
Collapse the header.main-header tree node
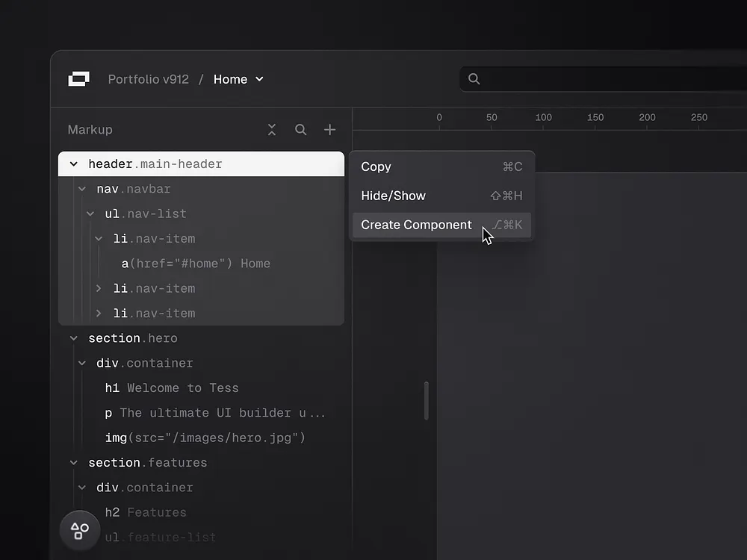[x=73, y=164]
